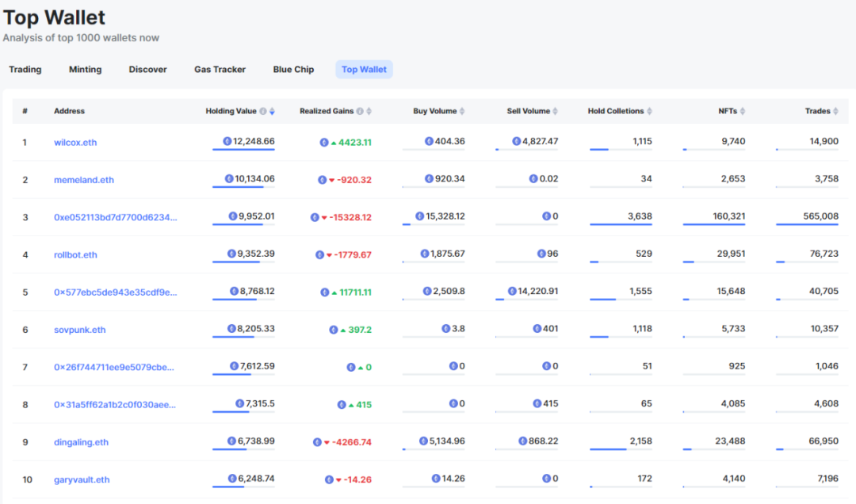Sort by the Hold Colletions arrows
856x504 pixels.
[649, 112]
